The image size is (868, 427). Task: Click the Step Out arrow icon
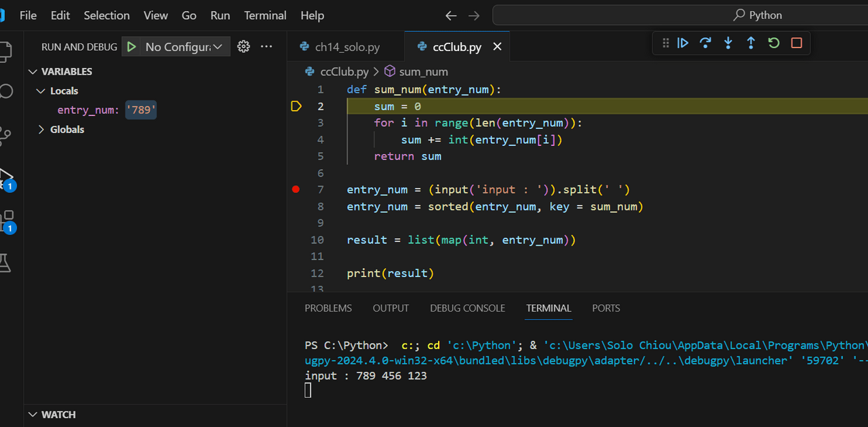pos(751,43)
